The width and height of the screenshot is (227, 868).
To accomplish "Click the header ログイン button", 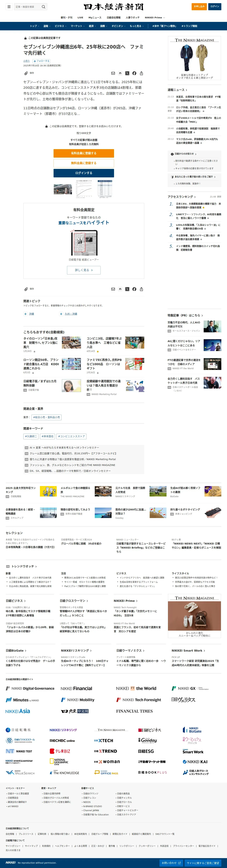I will tap(215, 6).
